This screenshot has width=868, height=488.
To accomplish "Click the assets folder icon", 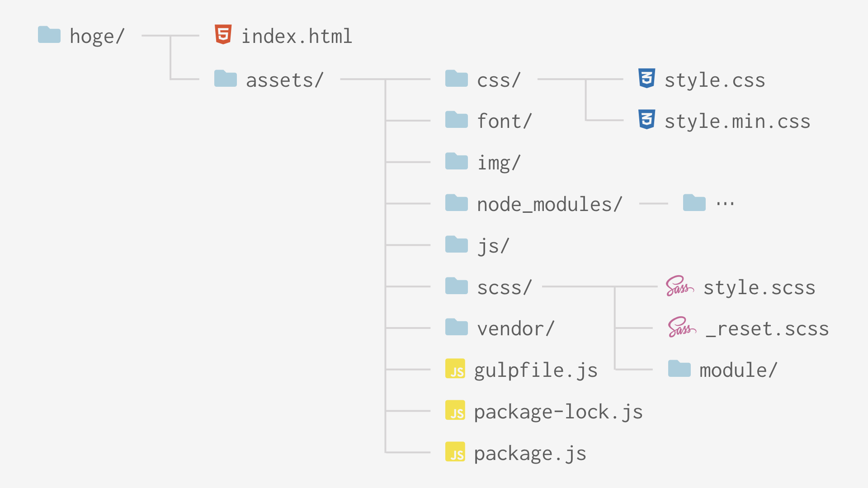I will (226, 79).
